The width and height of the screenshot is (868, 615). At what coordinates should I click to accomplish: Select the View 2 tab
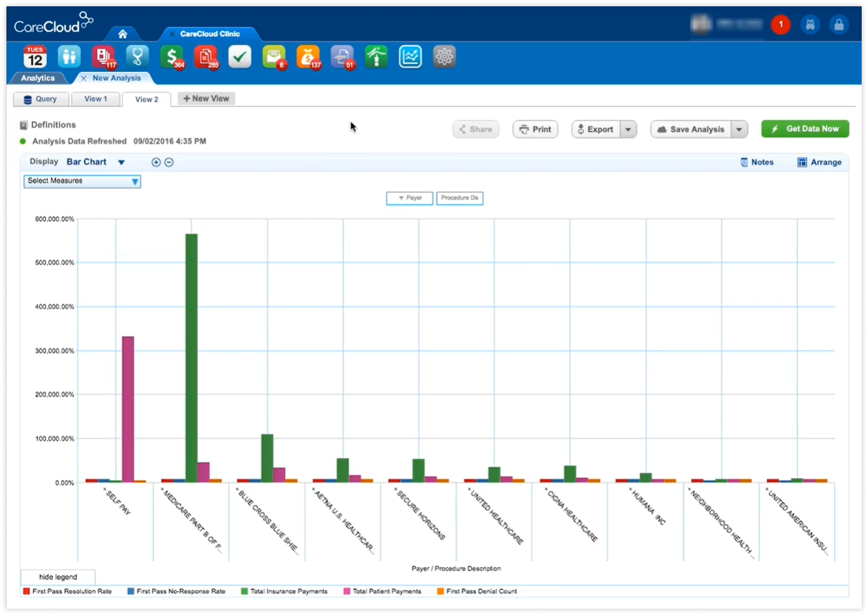147,99
